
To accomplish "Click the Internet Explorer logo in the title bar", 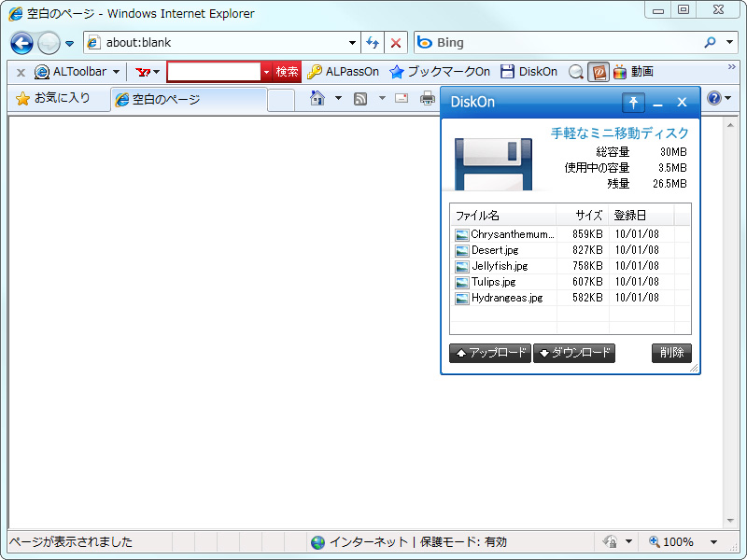I will pyautogui.click(x=16, y=13).
